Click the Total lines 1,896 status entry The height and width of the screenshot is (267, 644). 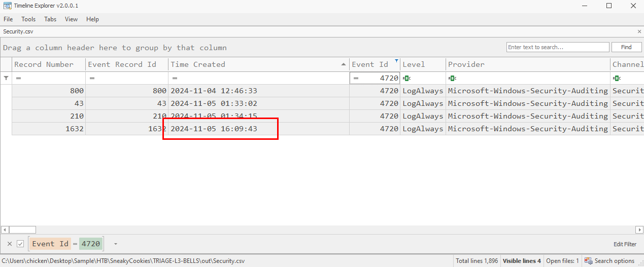coord(477,261)
